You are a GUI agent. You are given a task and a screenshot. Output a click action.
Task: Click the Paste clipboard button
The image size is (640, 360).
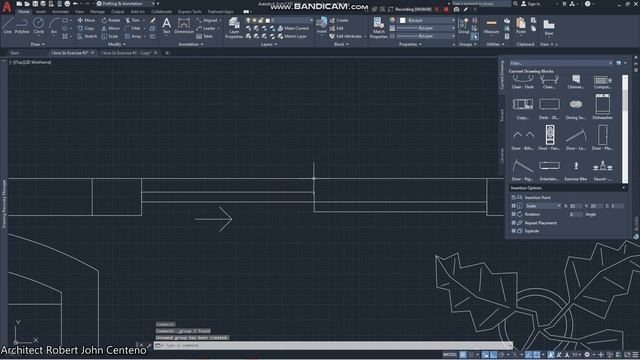[520, 26]
